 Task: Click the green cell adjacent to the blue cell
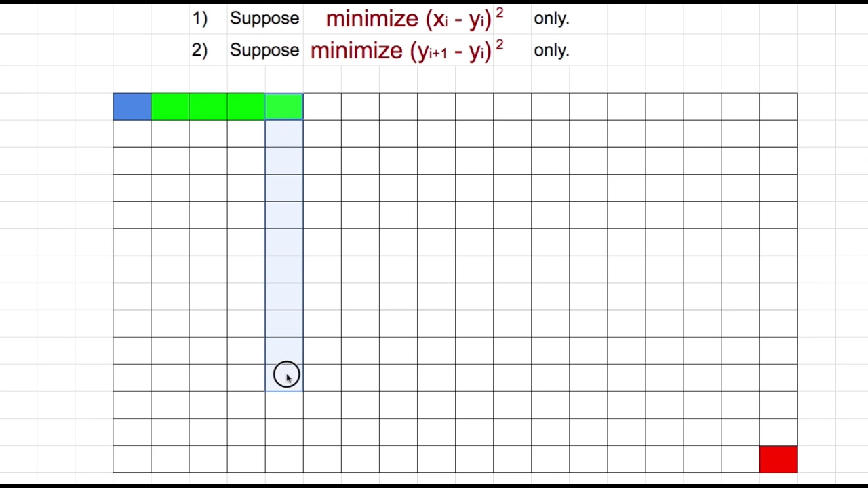pyautogui.click(x=170, y=107)
